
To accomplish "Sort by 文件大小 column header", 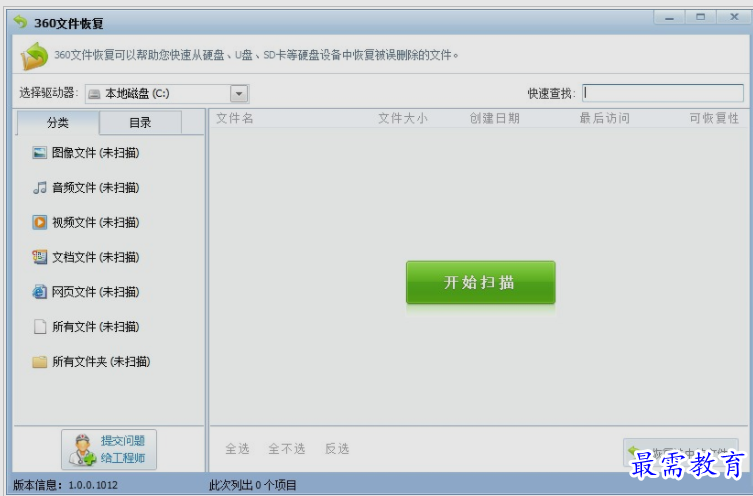I will click(x=402, y=118).
